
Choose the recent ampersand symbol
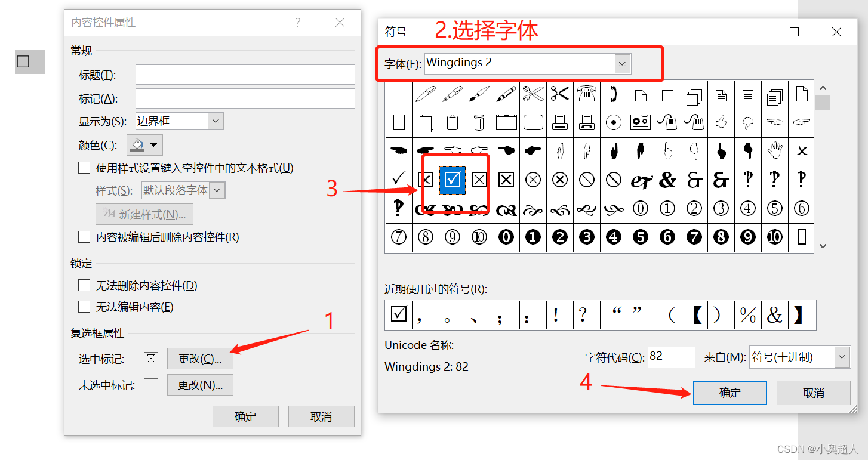(x=775, y=315)
